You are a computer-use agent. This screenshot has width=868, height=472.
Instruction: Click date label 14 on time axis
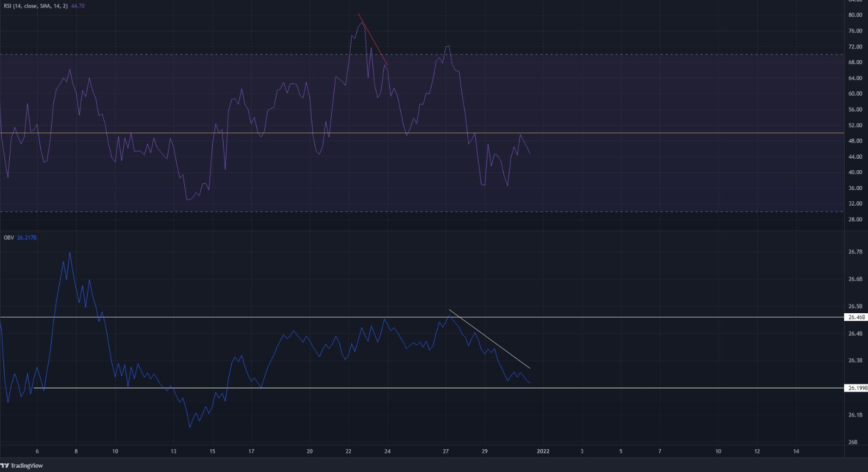(796, 451)
